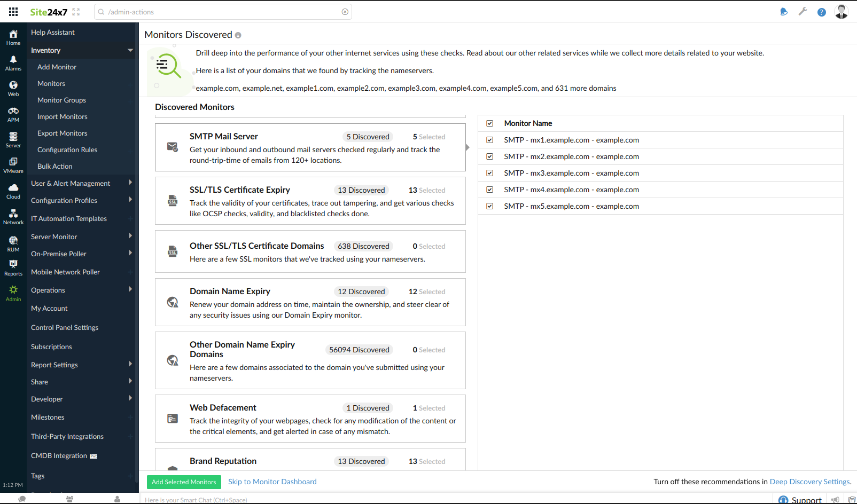Viewport: 857px width, 504px height.
Task: Click the wrench tools icon in header
Action: click(x=803, y=12)
